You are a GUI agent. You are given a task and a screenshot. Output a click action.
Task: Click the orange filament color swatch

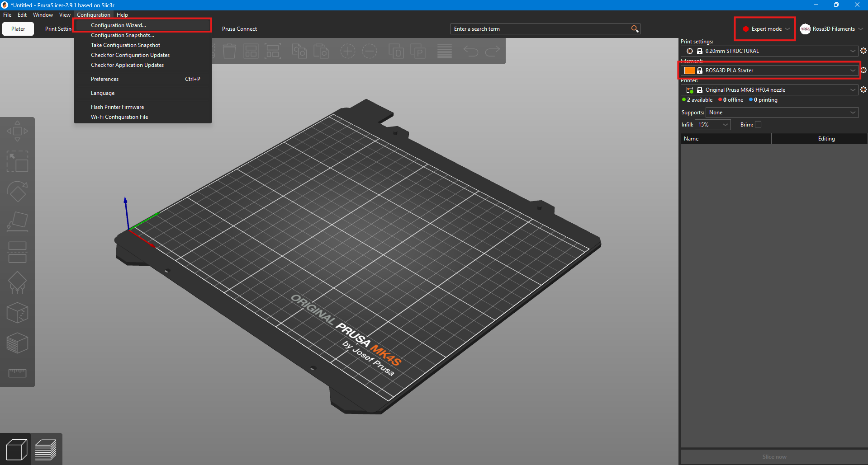pyautogui.click(x=689, y=70)
